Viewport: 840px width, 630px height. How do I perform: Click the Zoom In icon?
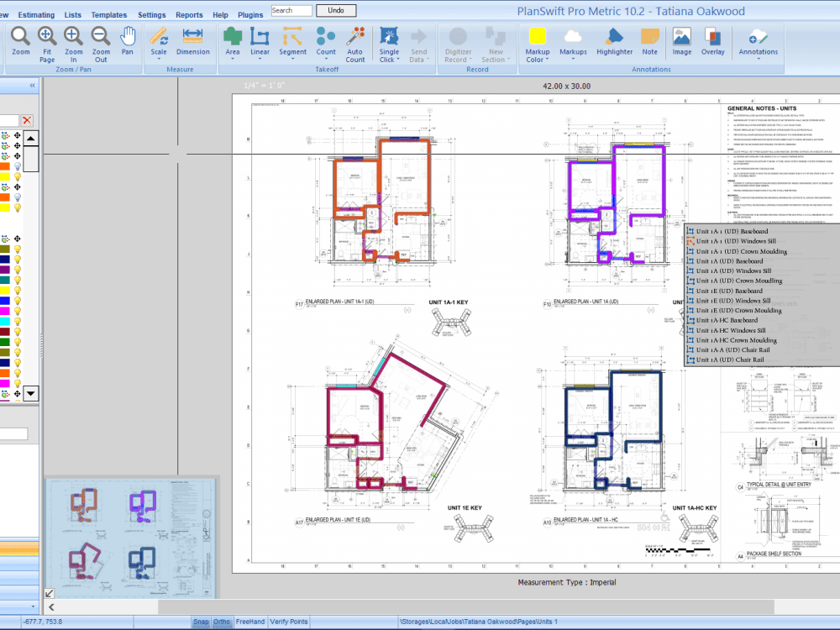pos(73,45)
